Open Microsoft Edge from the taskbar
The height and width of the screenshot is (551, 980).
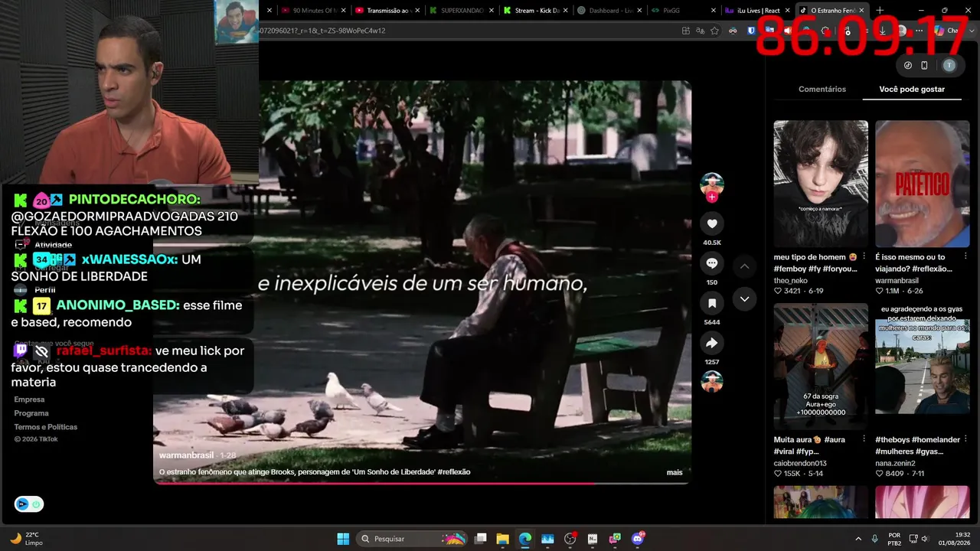[x=524, y=539]
